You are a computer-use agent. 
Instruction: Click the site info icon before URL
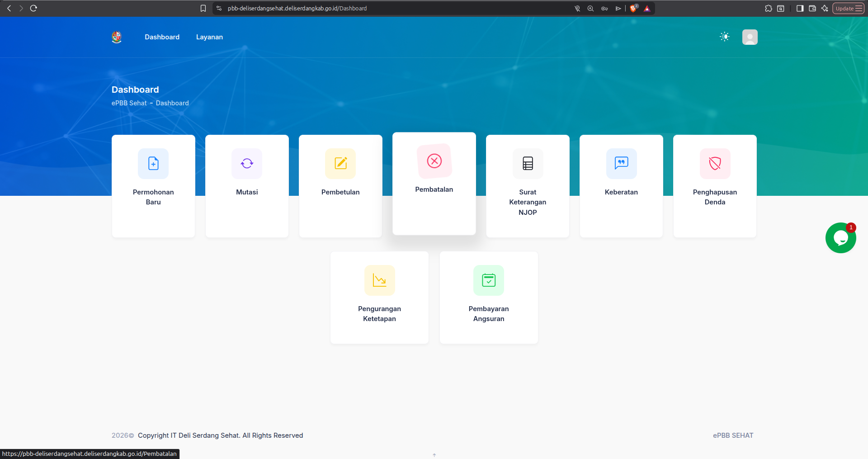coord(219,8)
